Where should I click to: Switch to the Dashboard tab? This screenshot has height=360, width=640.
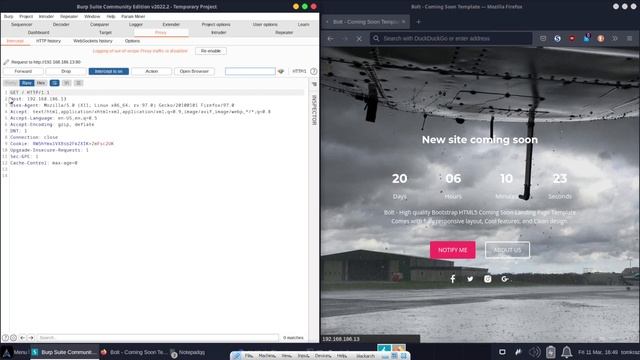38,32
